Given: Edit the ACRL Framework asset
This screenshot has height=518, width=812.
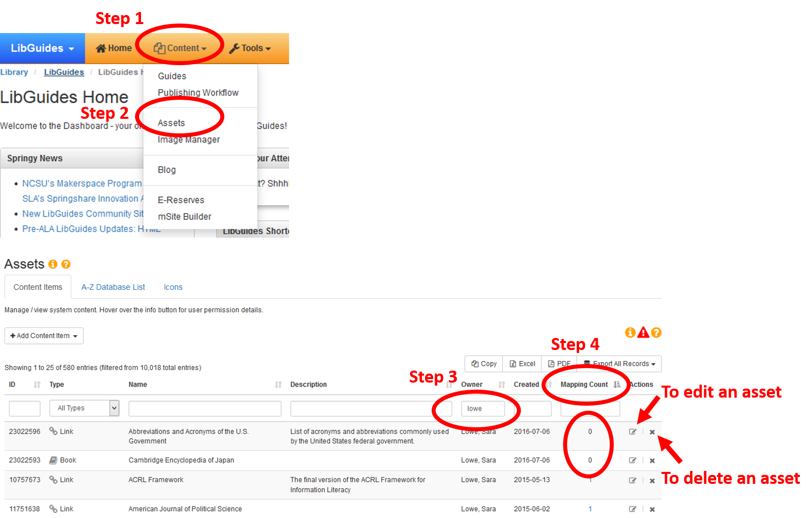Looking at the screenshot, I should click(633, 480).
